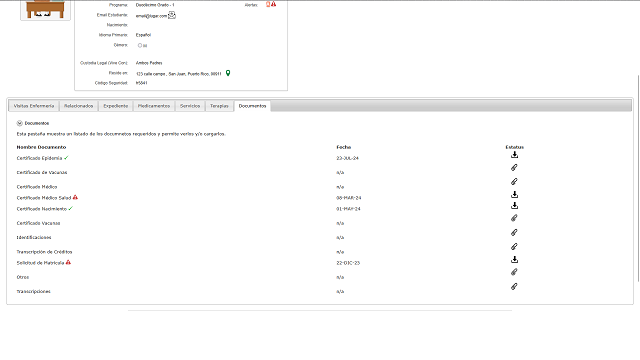Viewport: 640px width, 360px height.
Task: Click the San Juan address text
Action: [179, 74]
